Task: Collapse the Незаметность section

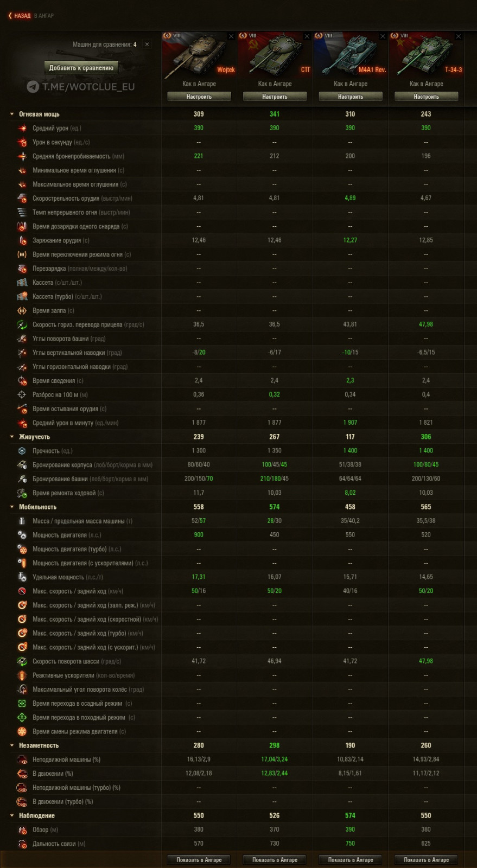Action: (12, 745)
